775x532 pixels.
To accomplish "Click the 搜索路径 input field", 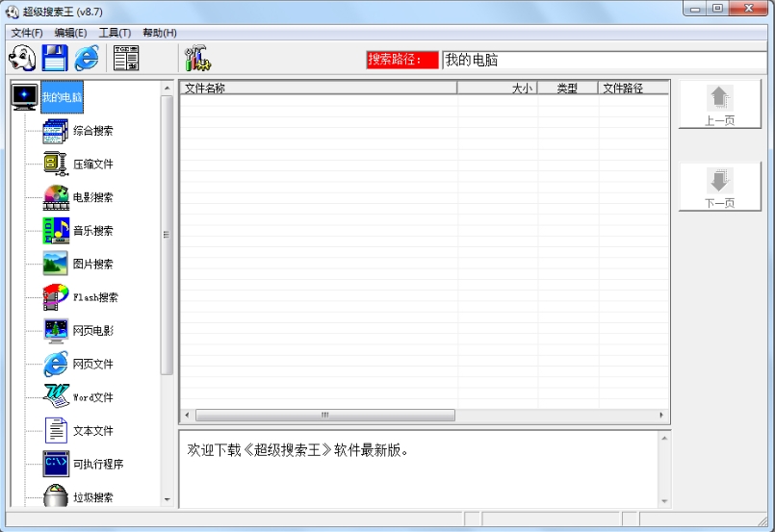I will (x=607, y=61).
